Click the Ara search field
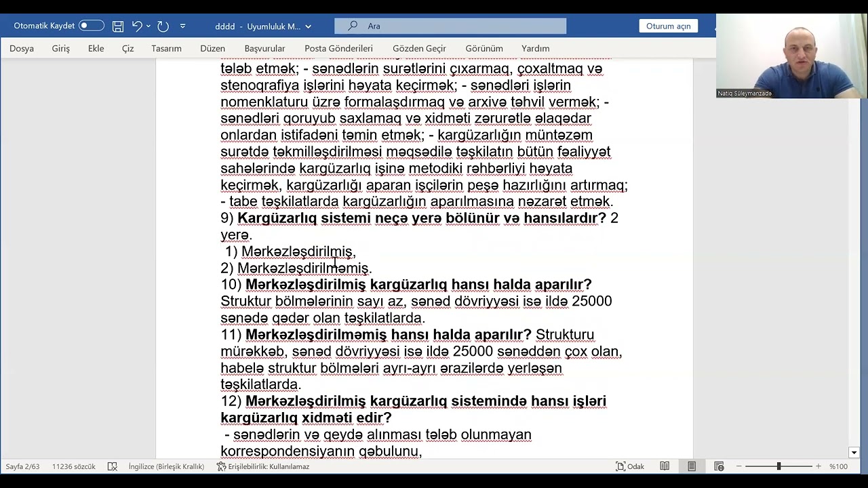The width and height of the screenshot is (868, 488). point(450,26)
